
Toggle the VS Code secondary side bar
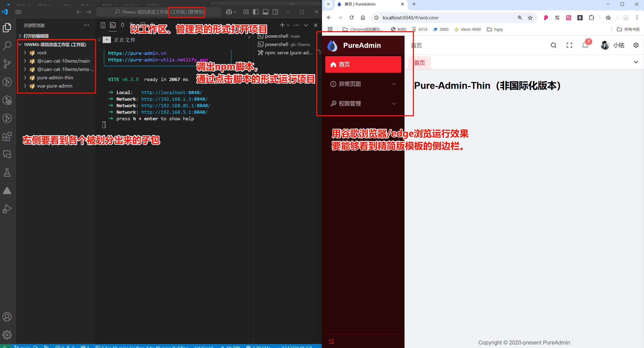pyautogui.click(x=275, y=12)
